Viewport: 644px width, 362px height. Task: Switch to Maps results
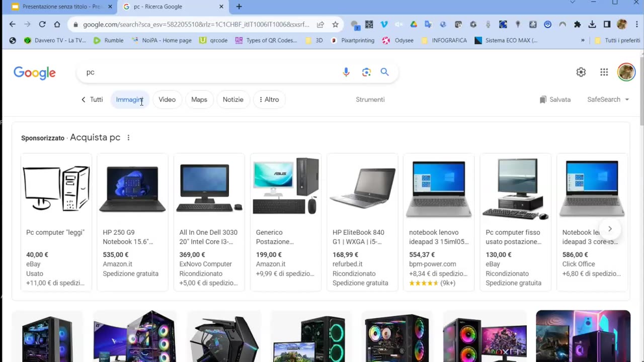pyautogui.click(x=199, y=100)
